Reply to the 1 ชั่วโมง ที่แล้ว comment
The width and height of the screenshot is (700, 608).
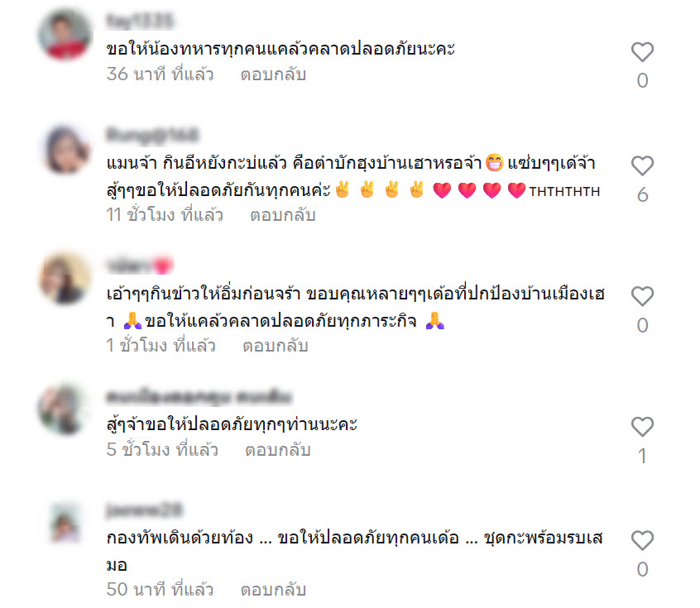276,346
